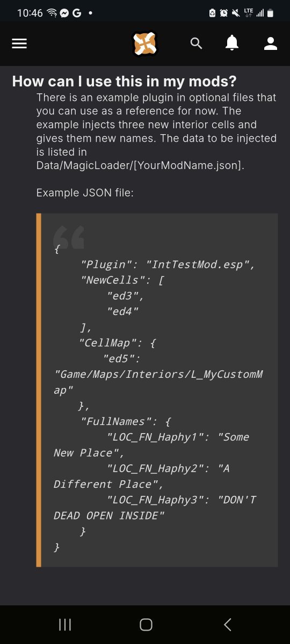Tap the alarm clock status icon
The height and width of the screenshot is (644, 290).
223,13
